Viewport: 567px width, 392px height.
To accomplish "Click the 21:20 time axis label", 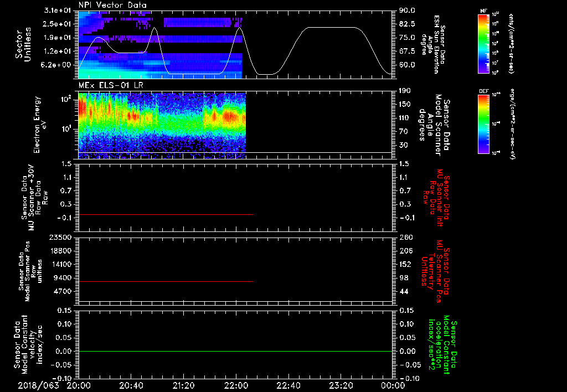I will click(183, 385).
